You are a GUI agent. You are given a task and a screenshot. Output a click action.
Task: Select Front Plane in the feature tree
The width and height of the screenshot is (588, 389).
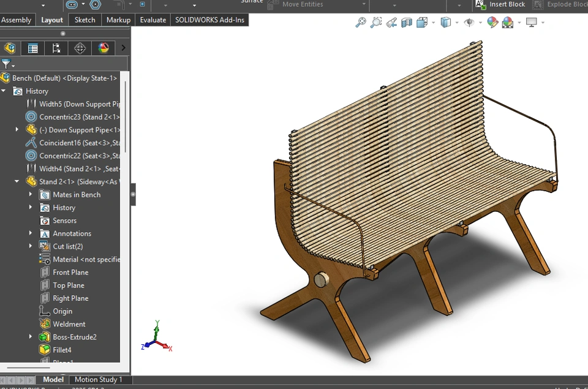70,273
